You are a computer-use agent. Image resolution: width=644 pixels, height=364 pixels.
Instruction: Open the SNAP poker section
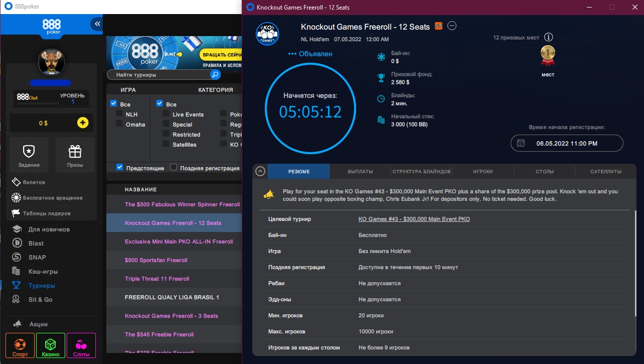click(29, 258)
